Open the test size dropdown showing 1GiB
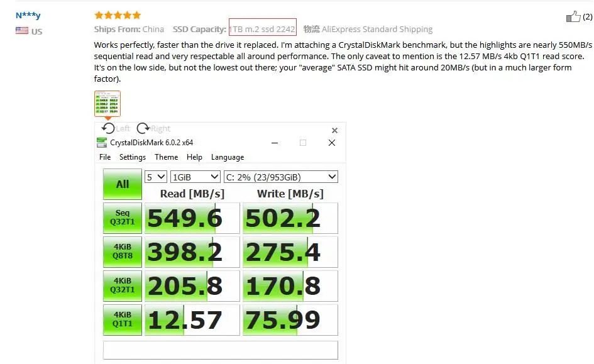Screen dimensions: 594x364 coord(195,177)
